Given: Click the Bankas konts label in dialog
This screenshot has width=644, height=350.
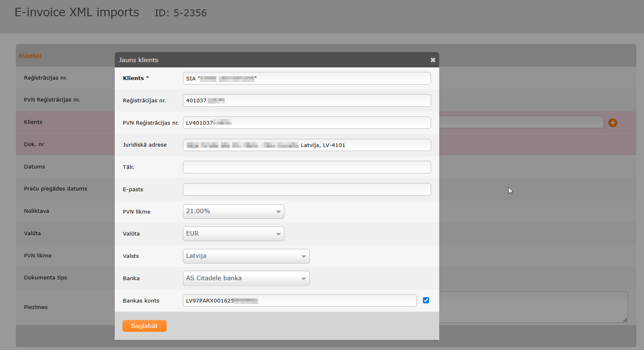Looking at the screenshot, I should pyautogui.click(x=141, y=300).
